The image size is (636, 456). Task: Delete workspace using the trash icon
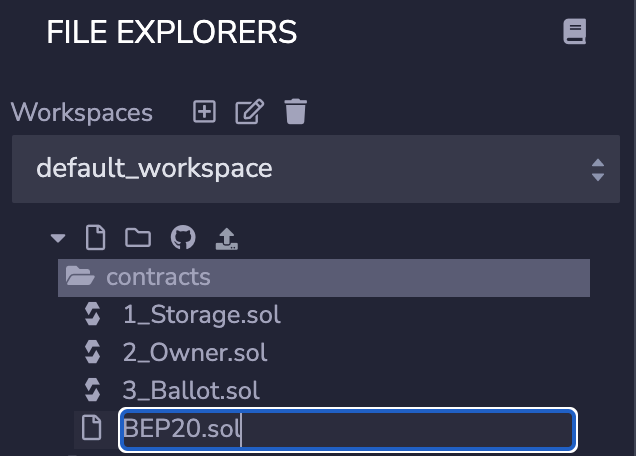pyautogui.click(x=295, y=112)
